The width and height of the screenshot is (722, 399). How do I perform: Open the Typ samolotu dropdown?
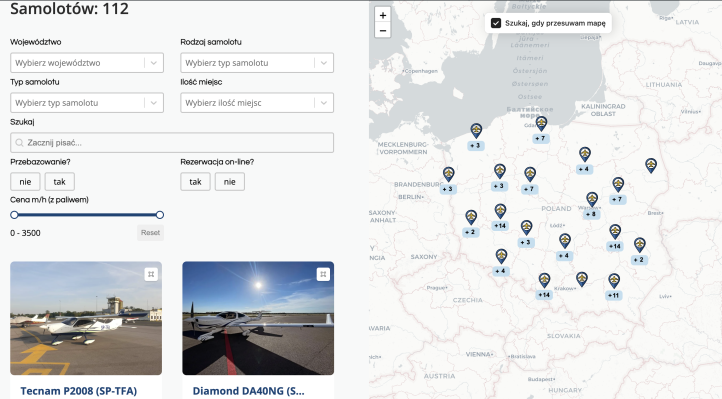(87, 103)
